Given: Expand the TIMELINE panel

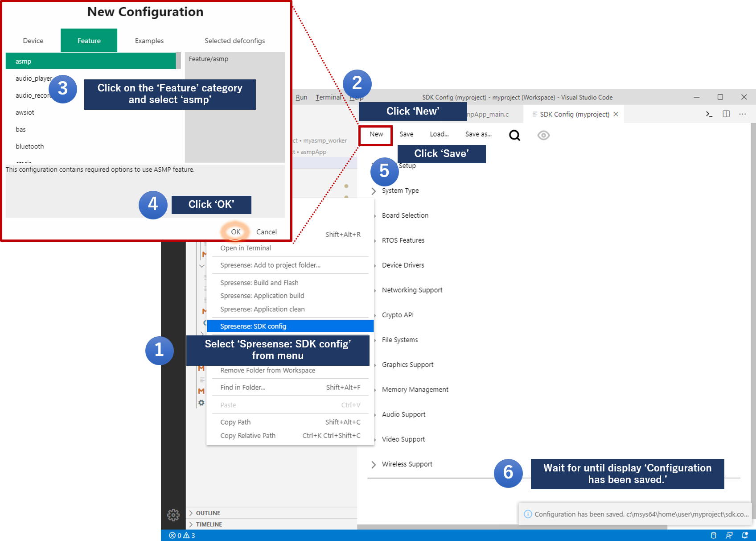Looking at the screenshot, I should [x=209, y=524].
